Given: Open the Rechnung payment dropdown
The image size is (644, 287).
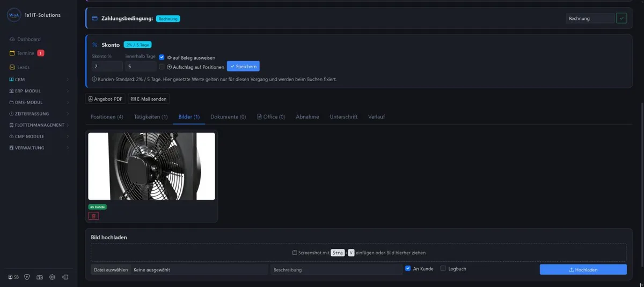Looking at the screenshot, I should click(590, 18).
